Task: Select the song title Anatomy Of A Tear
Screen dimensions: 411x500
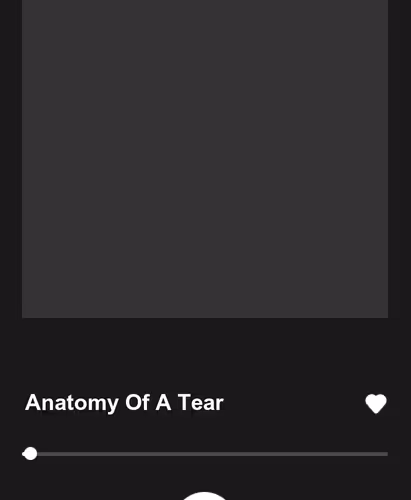Action: (x=124, y=403)
